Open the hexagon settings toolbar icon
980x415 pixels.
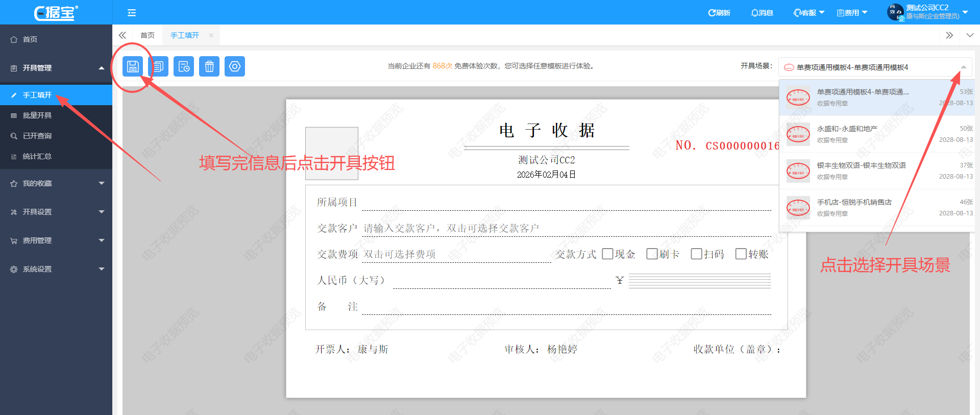[235, 66]
